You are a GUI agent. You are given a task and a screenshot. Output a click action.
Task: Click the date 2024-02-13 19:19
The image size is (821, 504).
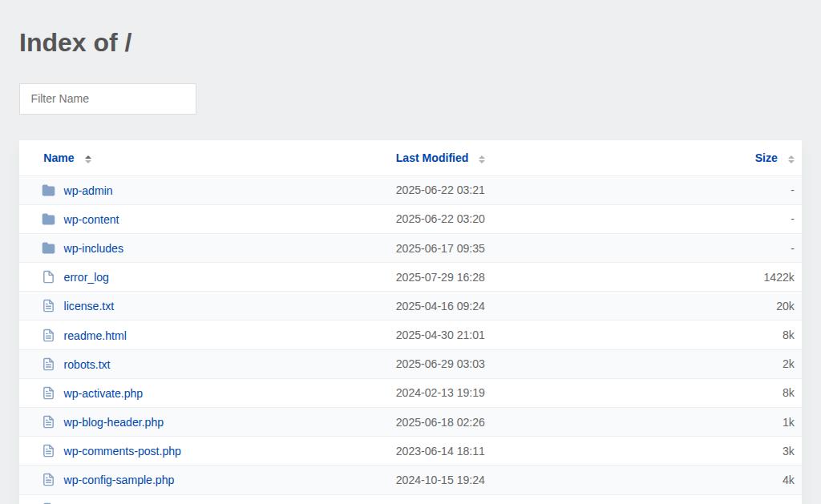point(440,393)
